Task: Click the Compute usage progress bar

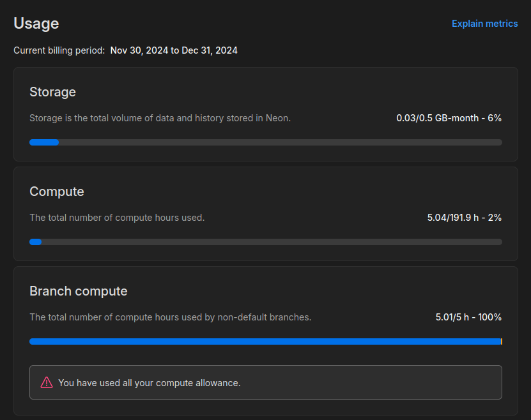Action: coord(265,242)
